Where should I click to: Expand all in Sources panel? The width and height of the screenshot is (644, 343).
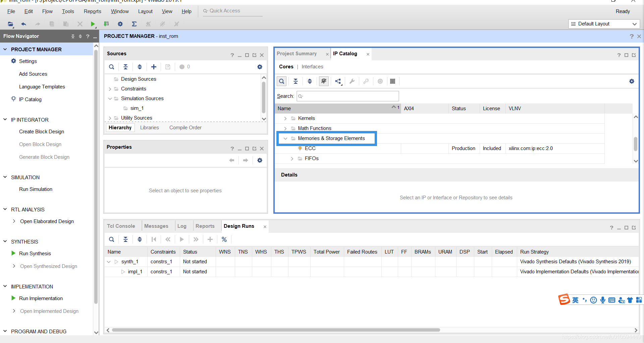pyautogui.click(x=140, y=67)
